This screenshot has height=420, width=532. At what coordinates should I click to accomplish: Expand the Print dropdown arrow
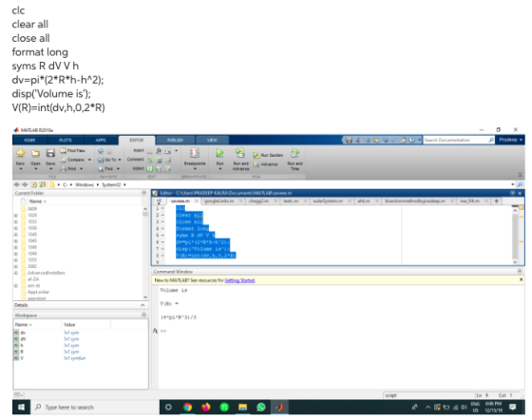point(82,169)
